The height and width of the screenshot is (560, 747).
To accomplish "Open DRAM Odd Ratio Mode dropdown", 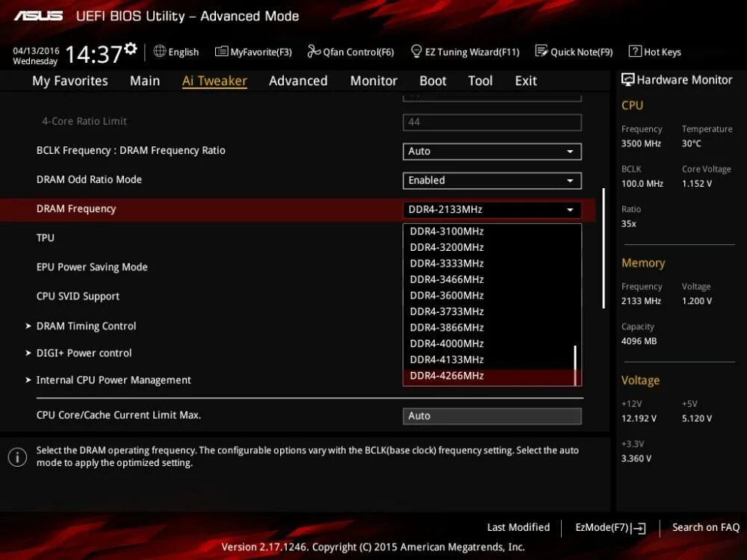I will click(492, 181).
